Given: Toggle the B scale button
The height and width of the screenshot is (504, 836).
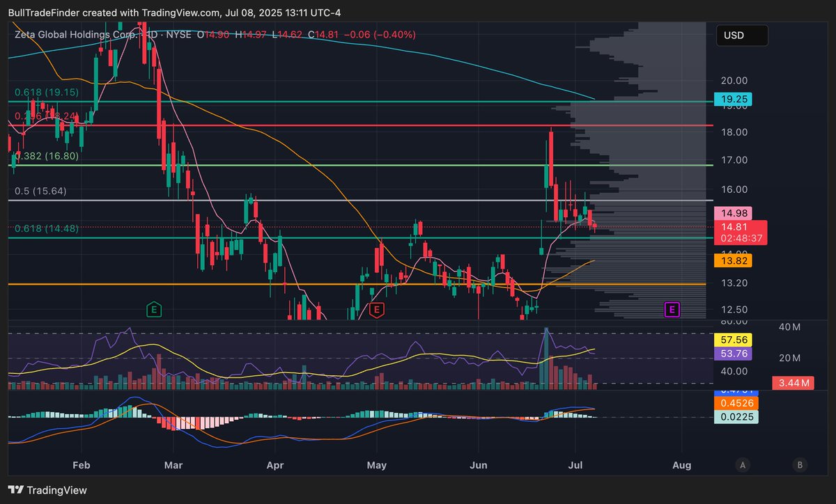Looking at the screenshot, I should tap(800, 465).
